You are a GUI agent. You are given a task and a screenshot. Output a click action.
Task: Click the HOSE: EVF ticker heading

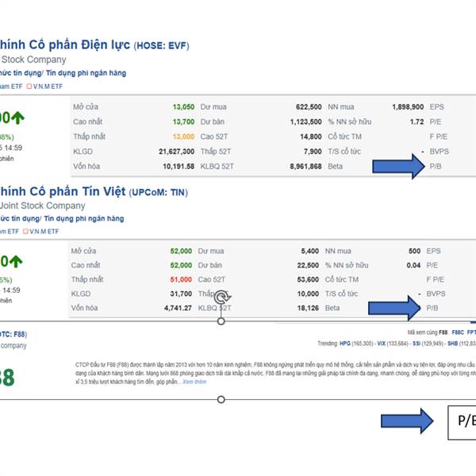pyautogui.click(x=161, y=45)
